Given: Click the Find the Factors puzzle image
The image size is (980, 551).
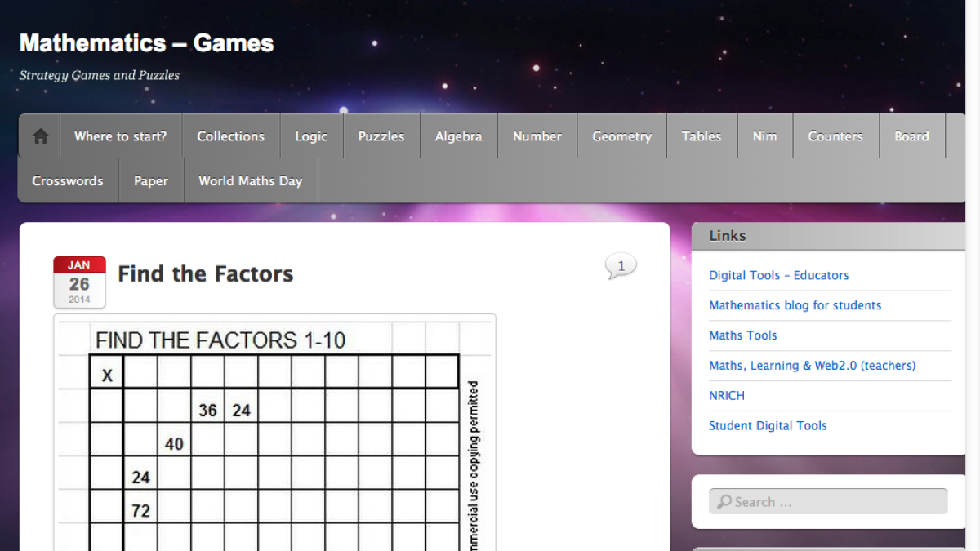Looking at the screenshot, I should [275, 433].
